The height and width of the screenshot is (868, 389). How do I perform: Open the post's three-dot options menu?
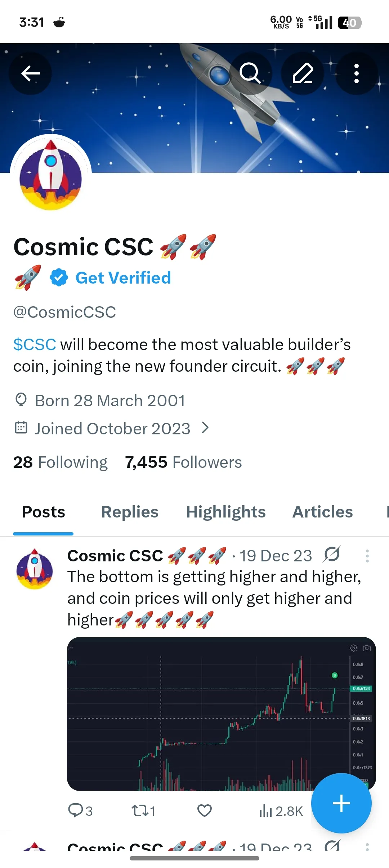[x=367, y=556]
